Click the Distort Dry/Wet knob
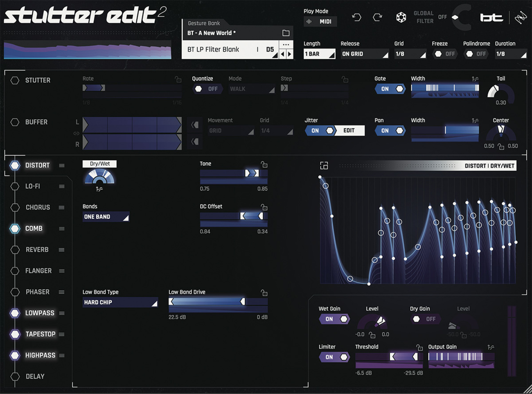The height and width of the screenshot is (394, 532). [x=99, y=177]
